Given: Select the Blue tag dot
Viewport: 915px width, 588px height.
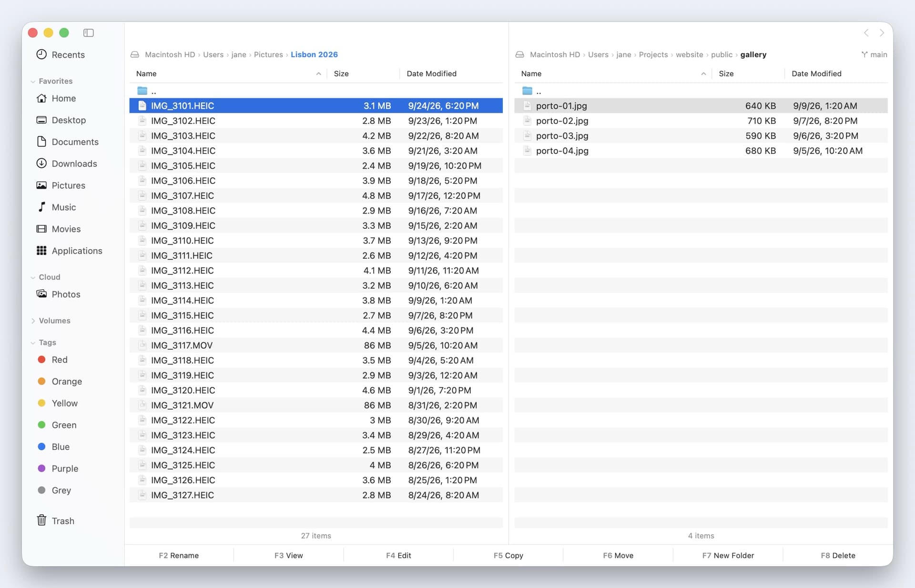Looking at the screenshot, I should click(41, 446).
